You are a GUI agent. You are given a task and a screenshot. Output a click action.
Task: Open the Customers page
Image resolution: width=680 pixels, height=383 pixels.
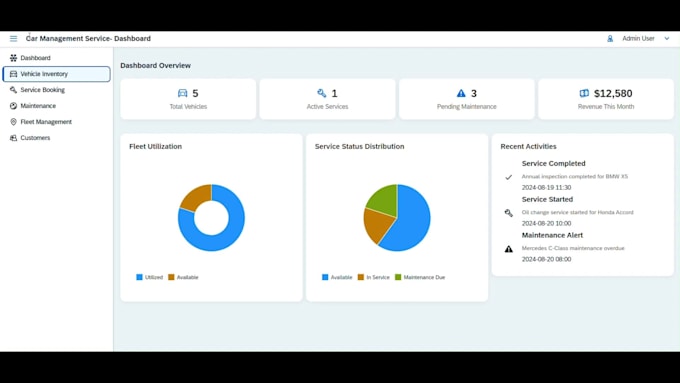tap(56, 138)
